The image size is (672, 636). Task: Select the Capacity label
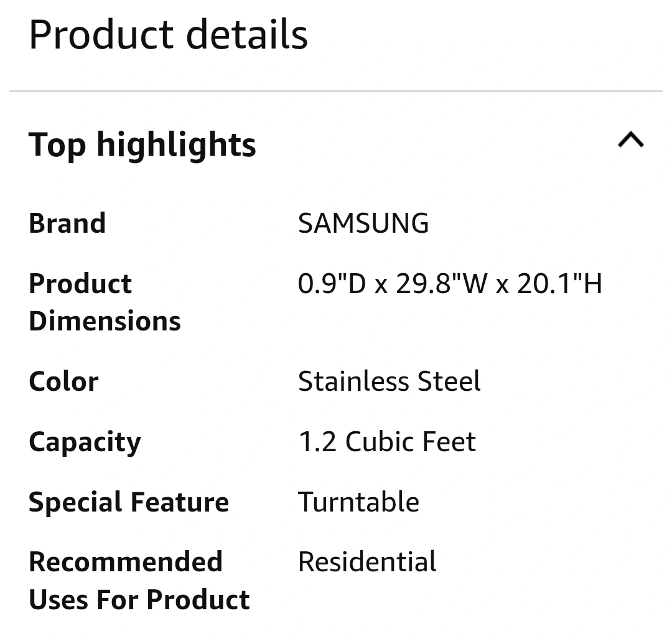tap(85, 442)
